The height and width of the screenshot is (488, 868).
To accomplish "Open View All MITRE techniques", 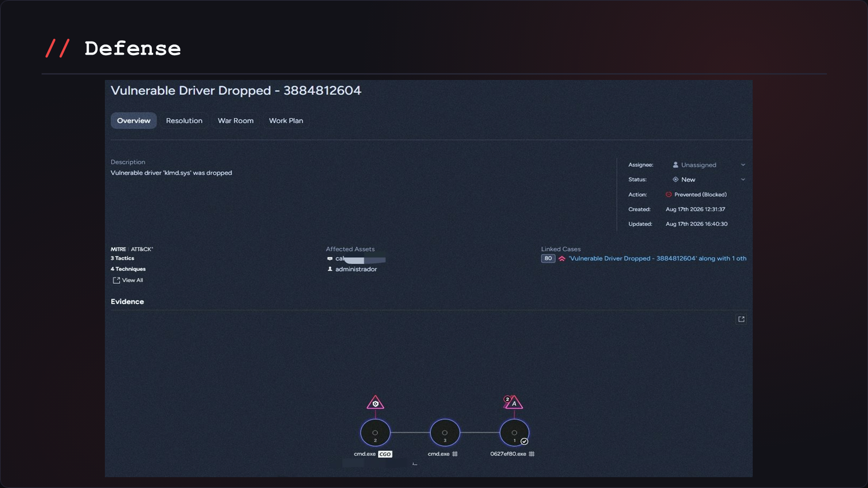I will [x=128, y=280].
